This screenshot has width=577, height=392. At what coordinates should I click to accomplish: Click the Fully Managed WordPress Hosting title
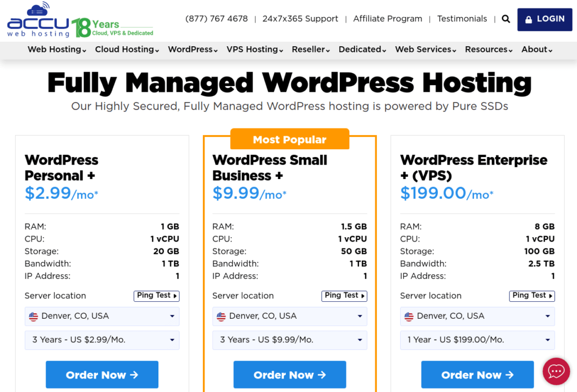(x=290, y=83)
